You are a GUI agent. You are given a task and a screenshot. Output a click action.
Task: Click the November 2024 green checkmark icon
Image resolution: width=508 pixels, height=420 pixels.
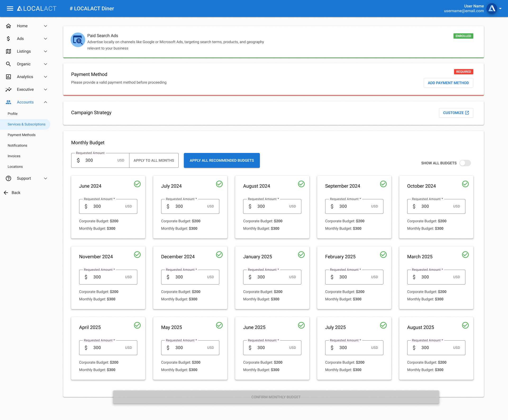[137, 255]
